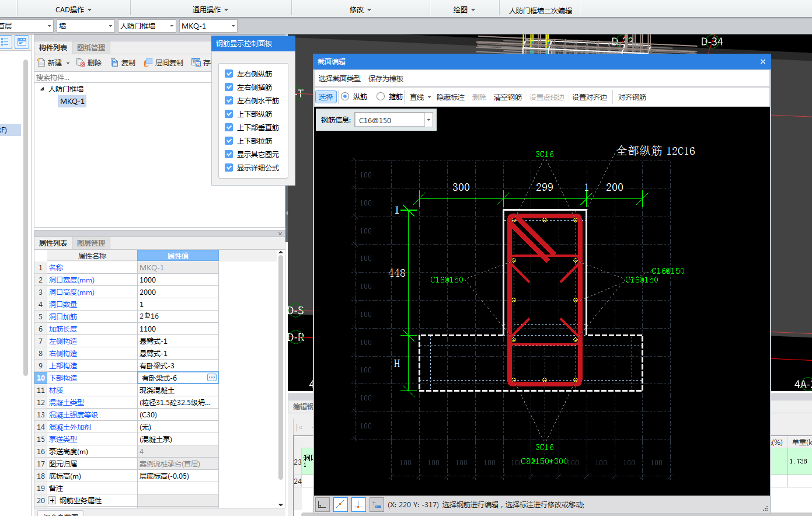Click the 选择 button in section editor
812x516 pixels.
pyautogui.click(x=326, y=97)
